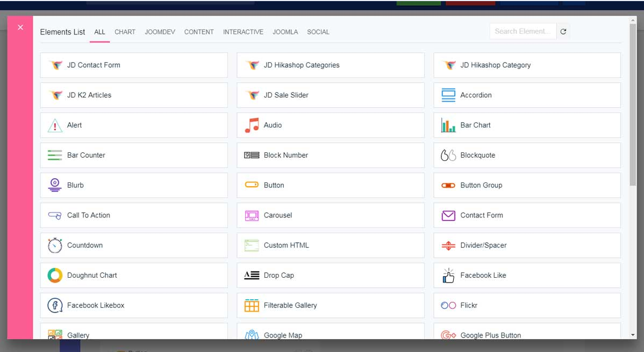Screen dimensions: 644x352
Task: Click the Search Element input field
Action: pos(523,31)
